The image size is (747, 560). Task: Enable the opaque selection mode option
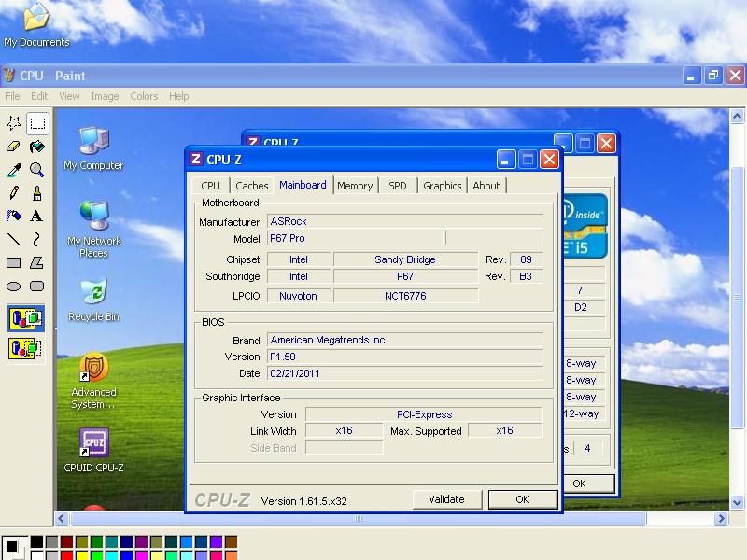(x=25, y=319)
